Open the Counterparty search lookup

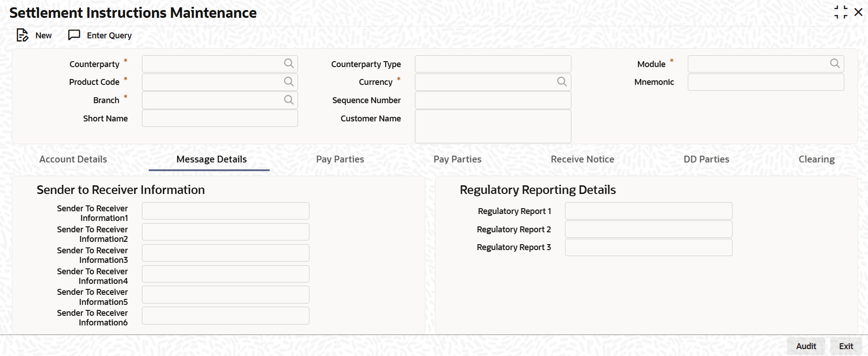pyautogui.click(x=288, y=63)
